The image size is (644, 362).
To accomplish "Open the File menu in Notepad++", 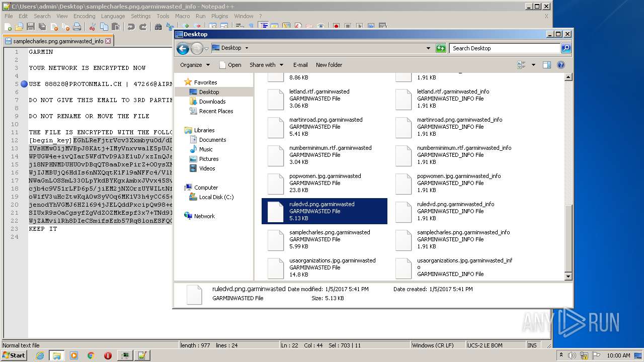I will pos(9,16).
